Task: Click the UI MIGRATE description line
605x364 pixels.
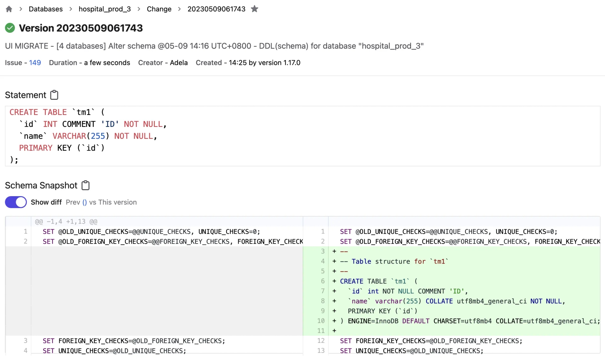Action: (x=214, y=46)
